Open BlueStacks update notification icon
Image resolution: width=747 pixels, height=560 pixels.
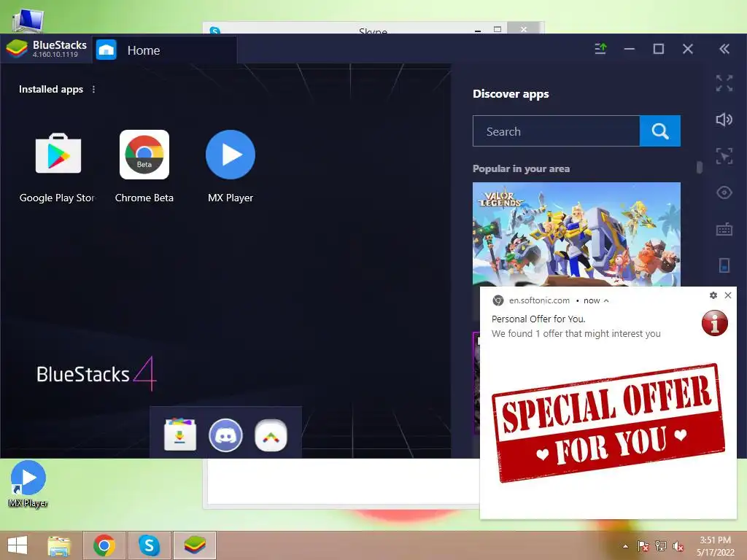[601, 49]
